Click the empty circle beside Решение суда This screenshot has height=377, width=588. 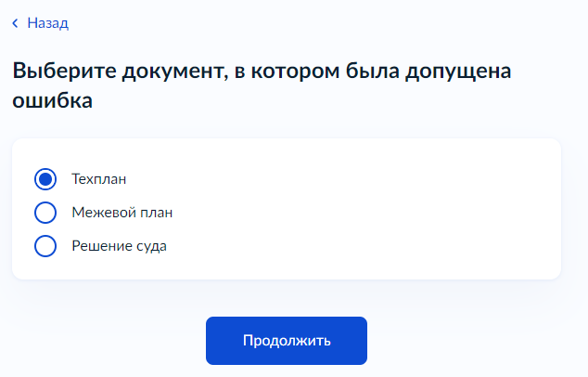pyautogui.click(x=45, y=246)
